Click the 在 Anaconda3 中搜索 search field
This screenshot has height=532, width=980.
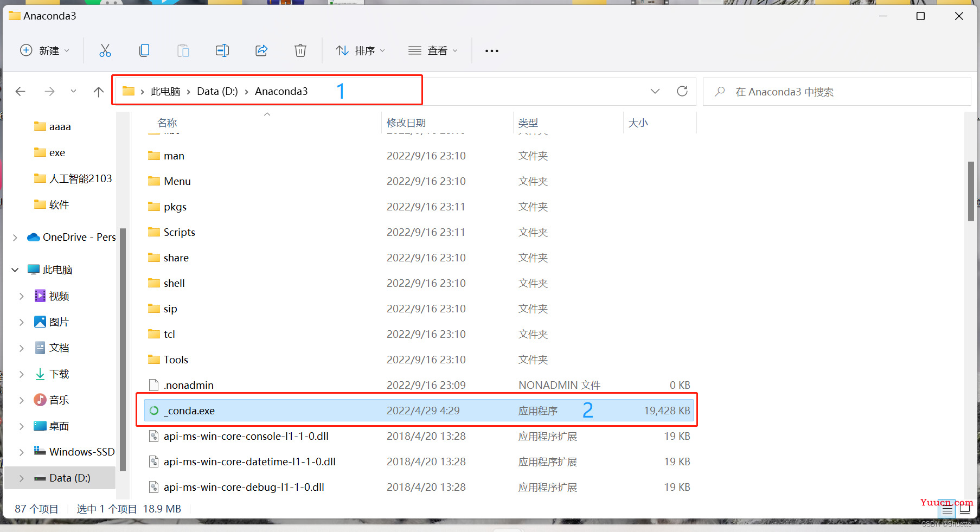click(837, 92)
